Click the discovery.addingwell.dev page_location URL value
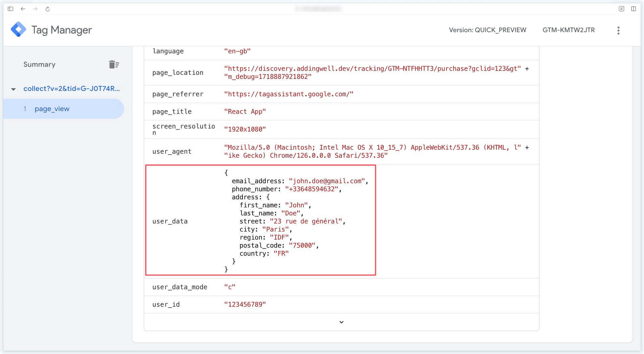 tap(372, 68)
